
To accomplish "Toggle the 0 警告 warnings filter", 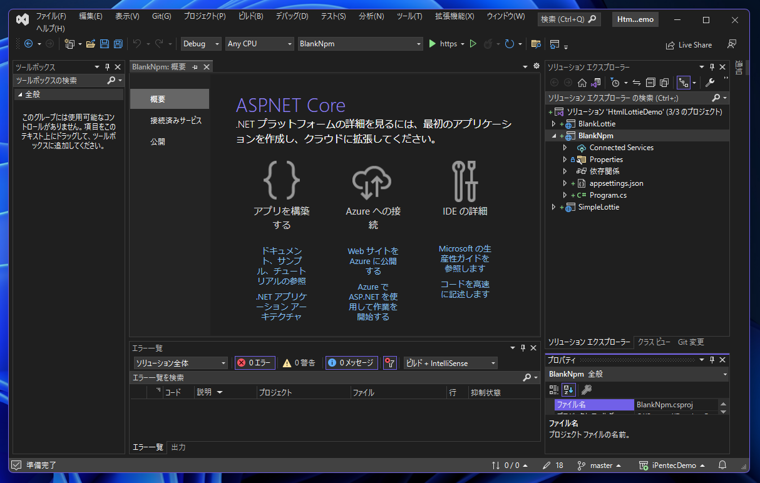I will pyautogui.click(x=299, y=363).
